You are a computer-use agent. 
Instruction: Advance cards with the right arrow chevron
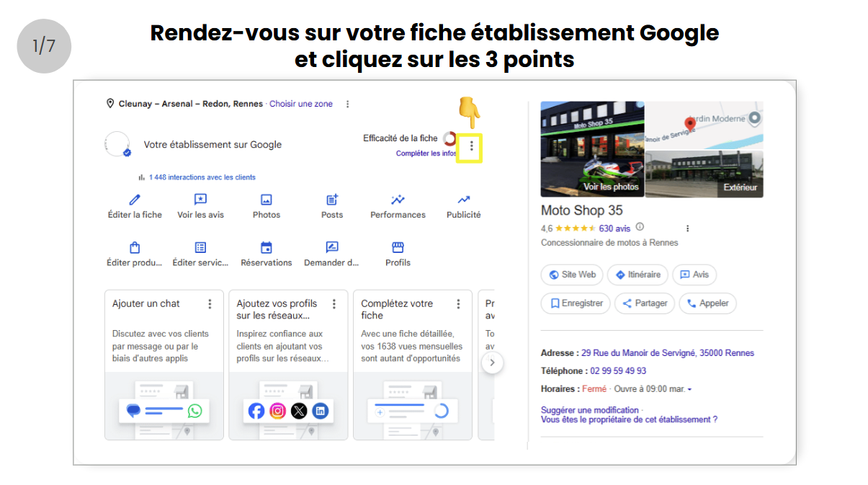[492, 362]
